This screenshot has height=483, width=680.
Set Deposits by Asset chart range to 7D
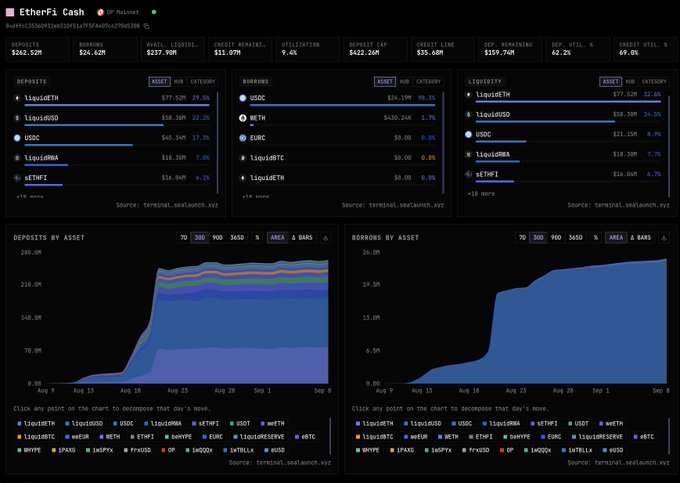click(184, 238)
